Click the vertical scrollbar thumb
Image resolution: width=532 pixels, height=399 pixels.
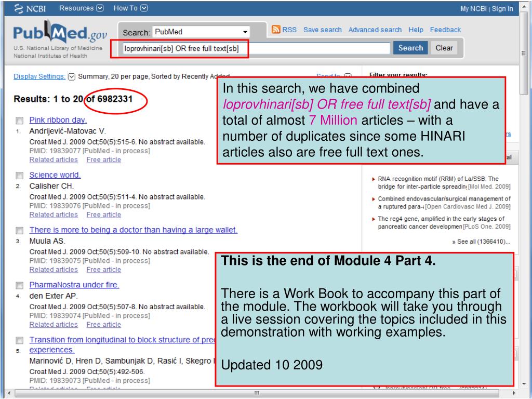pyautogui.click(x=524, y=54)
